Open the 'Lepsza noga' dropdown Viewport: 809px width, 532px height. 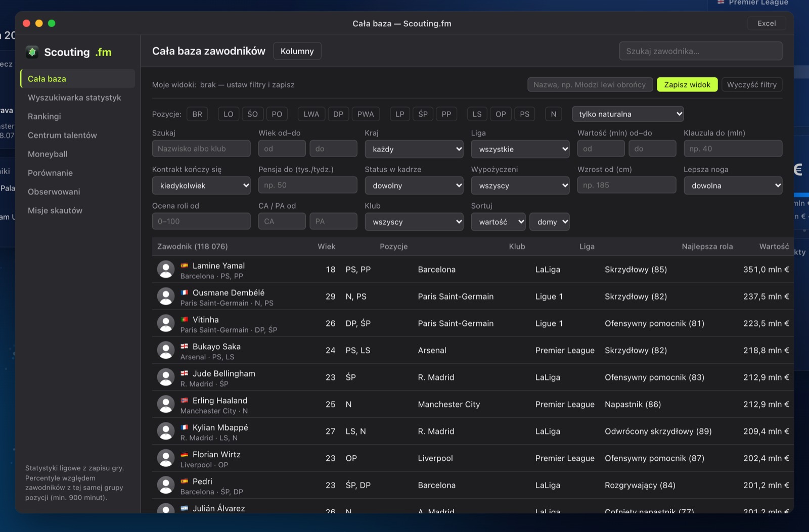point(733,185)
